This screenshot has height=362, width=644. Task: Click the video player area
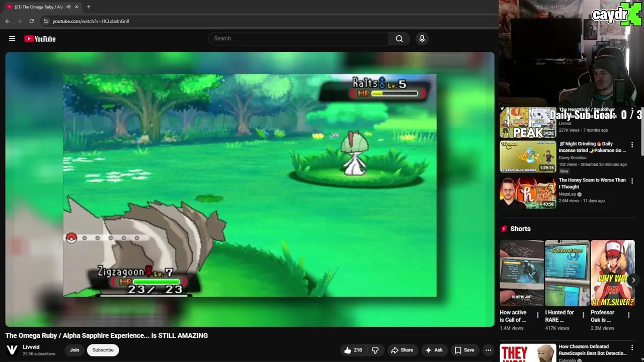point(250,189)
